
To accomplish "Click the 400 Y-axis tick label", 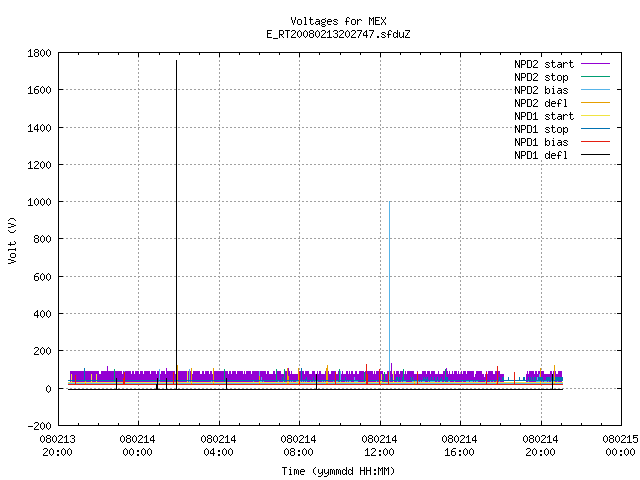I will pyautogui.click(x=42, y=314).
